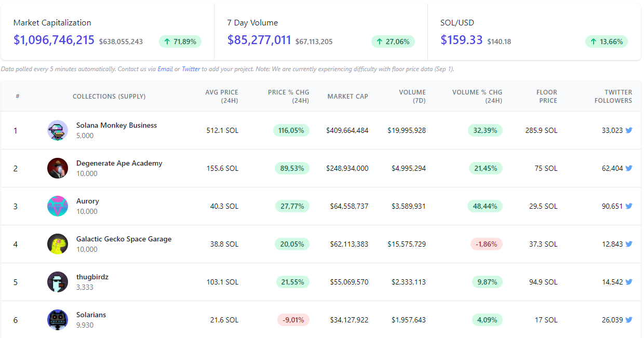644x338 pixels.
Task: Click the Email contact link
Action: [165, 69]
